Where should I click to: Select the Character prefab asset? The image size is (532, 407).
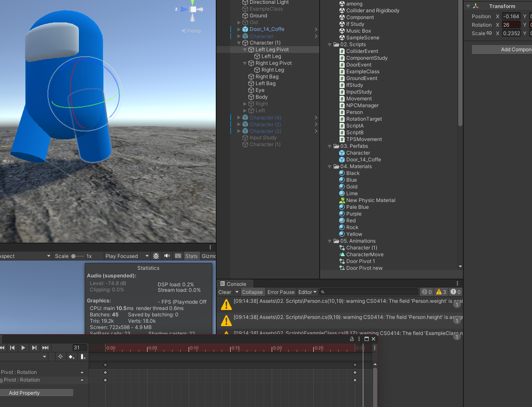coord(358,153)
